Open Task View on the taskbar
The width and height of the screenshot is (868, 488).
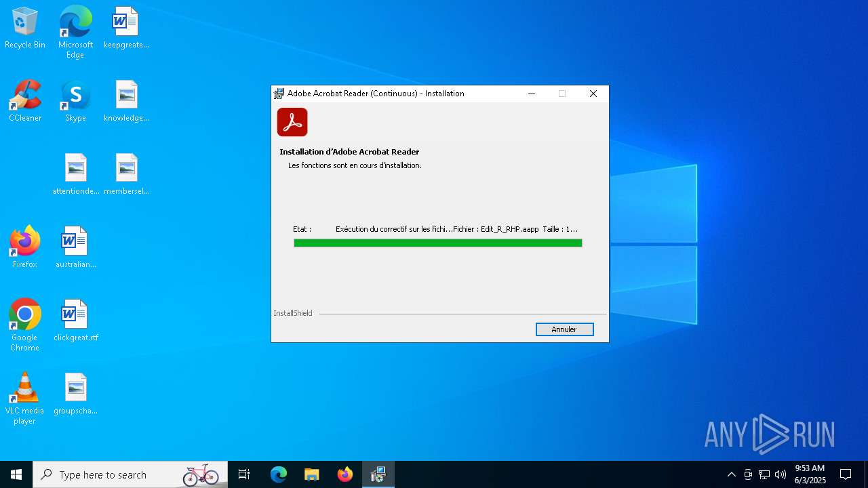tap(244, 474)
